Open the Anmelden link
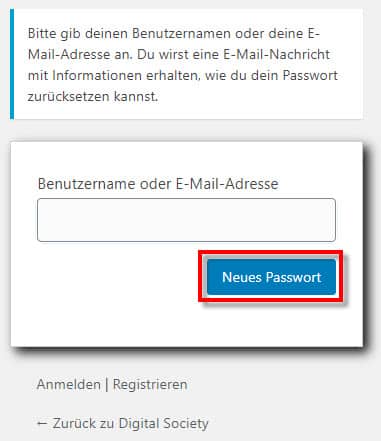381x441 pixels. [69, 384]
